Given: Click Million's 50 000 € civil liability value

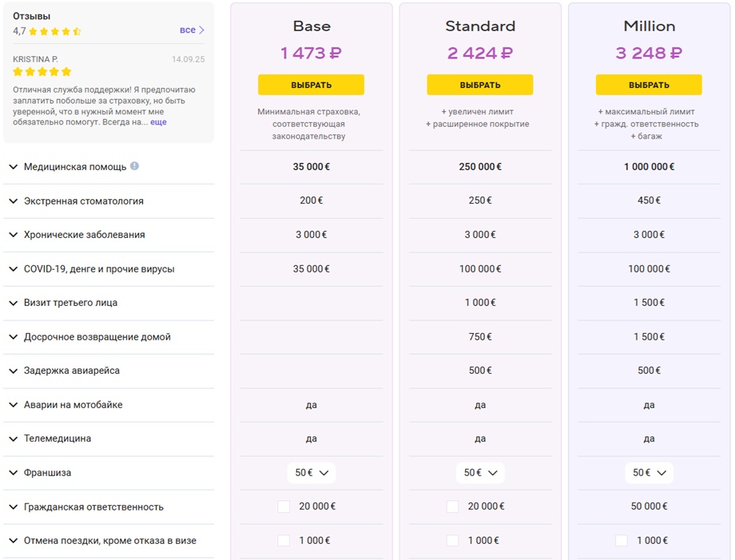Looking at the screenshot, I should coord(649,506).
